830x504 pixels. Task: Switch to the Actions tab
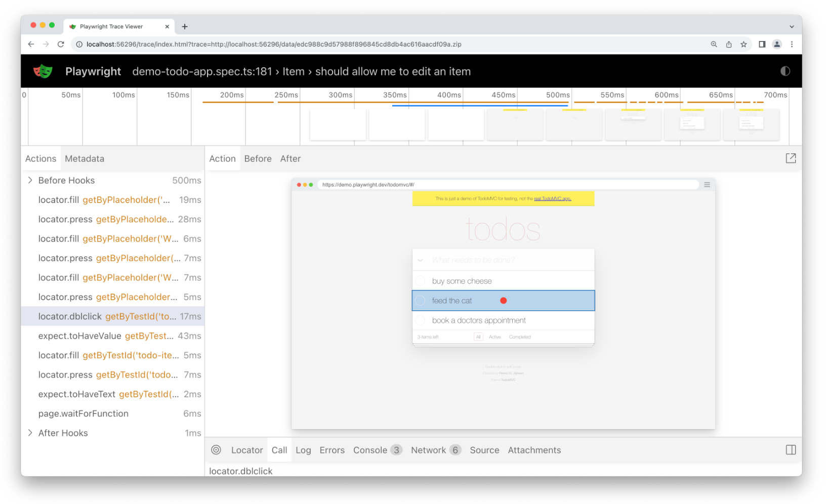tap(40, 158)
